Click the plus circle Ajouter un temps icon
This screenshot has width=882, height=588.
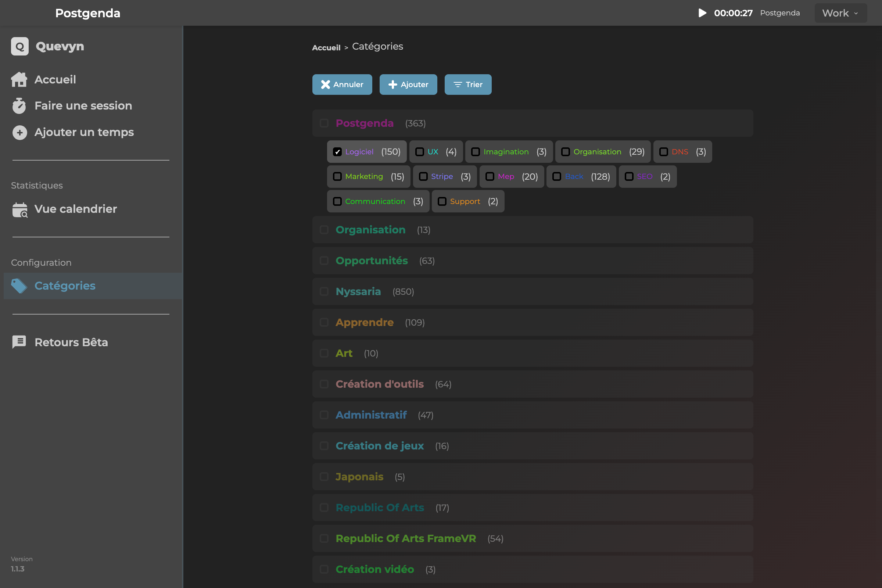click(20, 132)
